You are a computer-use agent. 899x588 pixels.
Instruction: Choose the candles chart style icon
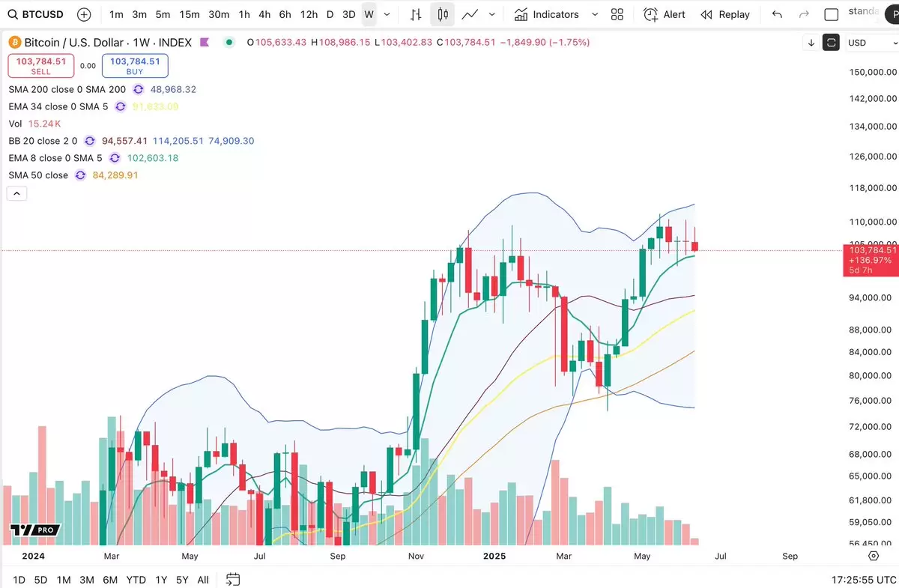pyautogui.click(x=443, y=14)
